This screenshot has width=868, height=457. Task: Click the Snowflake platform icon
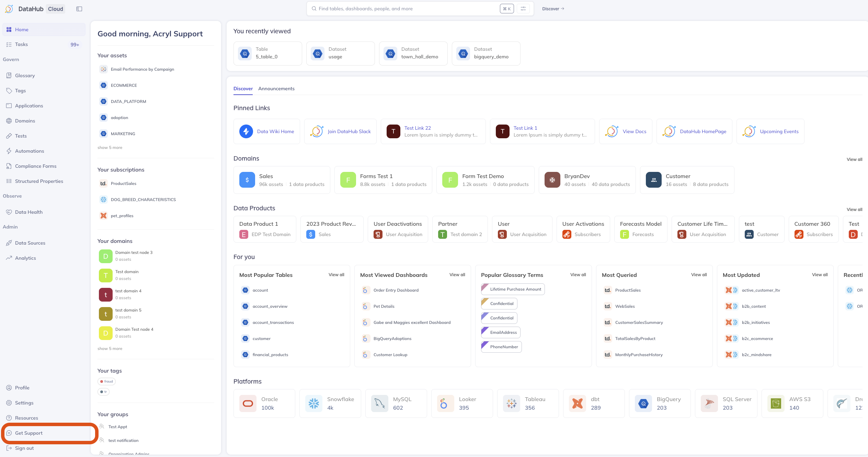pyautogui.click(x=314, y=403)
